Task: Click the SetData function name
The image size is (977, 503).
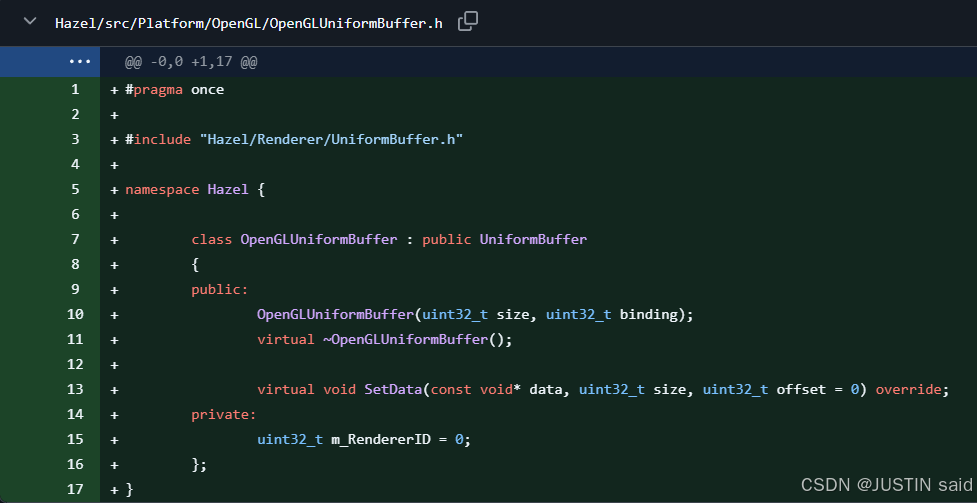Action: click(x=393, y=389)
